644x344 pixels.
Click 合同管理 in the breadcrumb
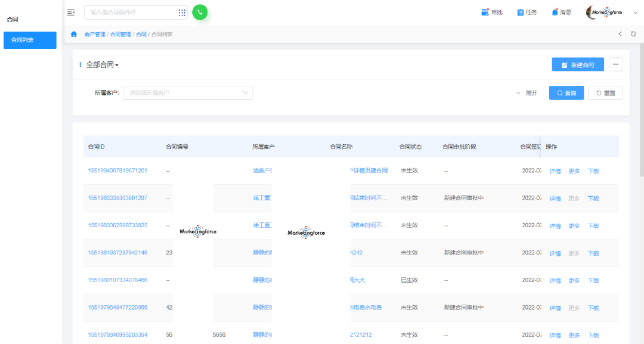pos(120,35)
